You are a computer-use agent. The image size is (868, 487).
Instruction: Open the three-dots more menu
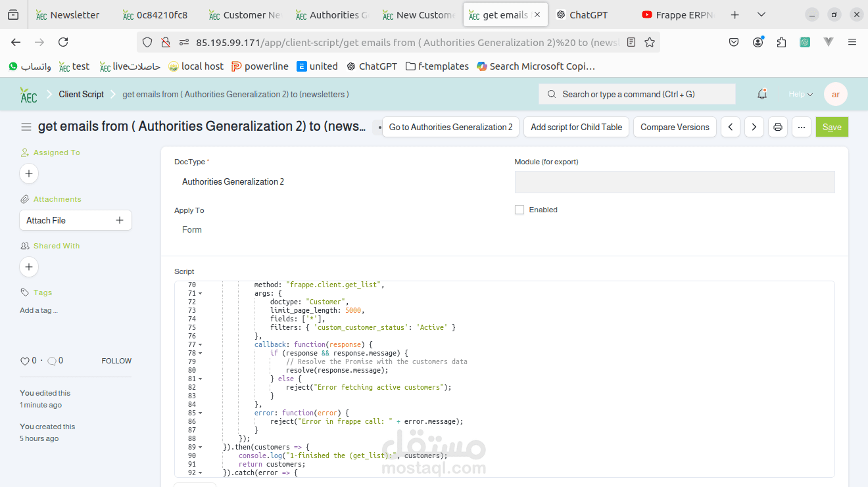coord(802,127)
